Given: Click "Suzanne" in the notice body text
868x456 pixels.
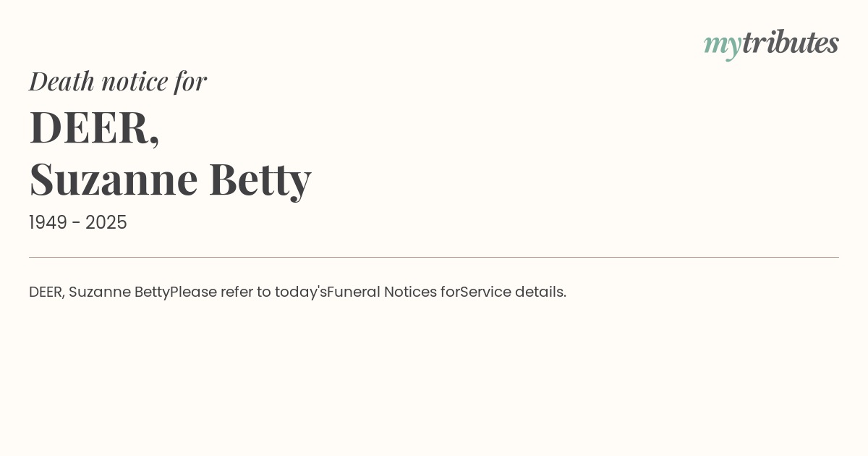Looking at the screenshot, I should click(100, 292).
